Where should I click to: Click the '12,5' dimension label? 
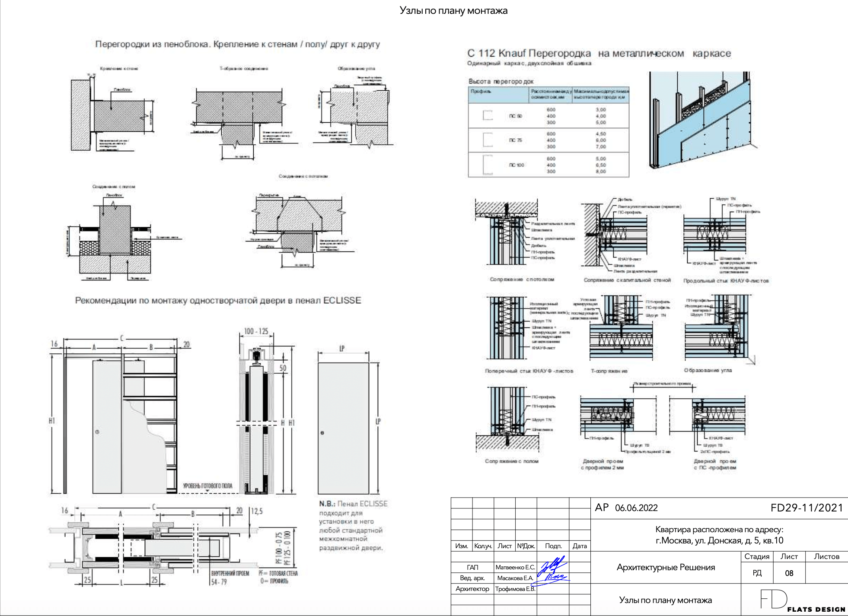(257, 511)
